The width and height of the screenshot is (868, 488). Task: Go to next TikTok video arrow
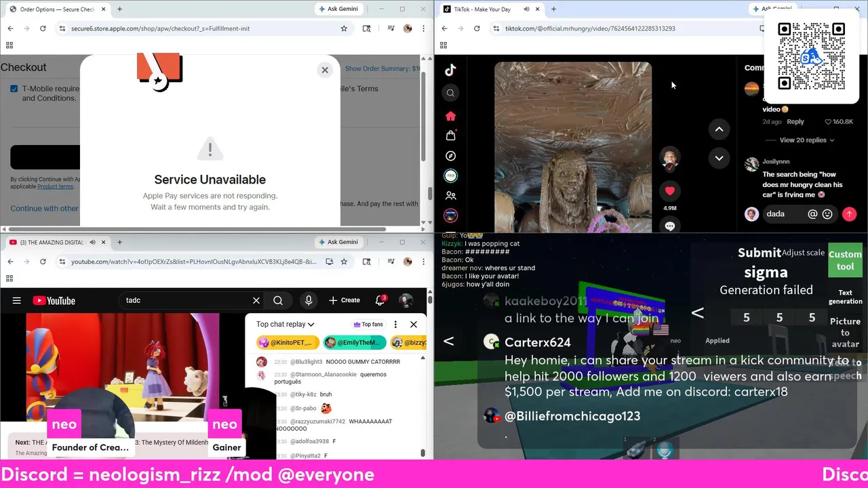pyautogui.click(x=719, y=158)
